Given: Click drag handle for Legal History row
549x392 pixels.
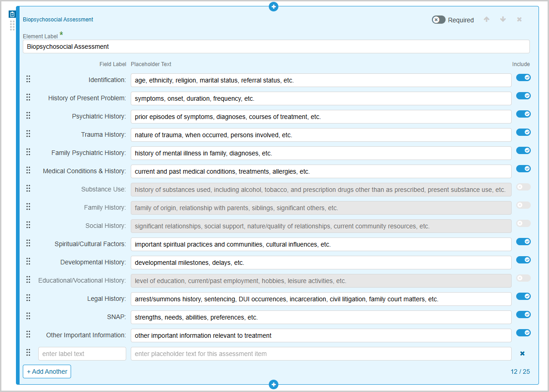Looking at the screenshot, I should (28, 298).
